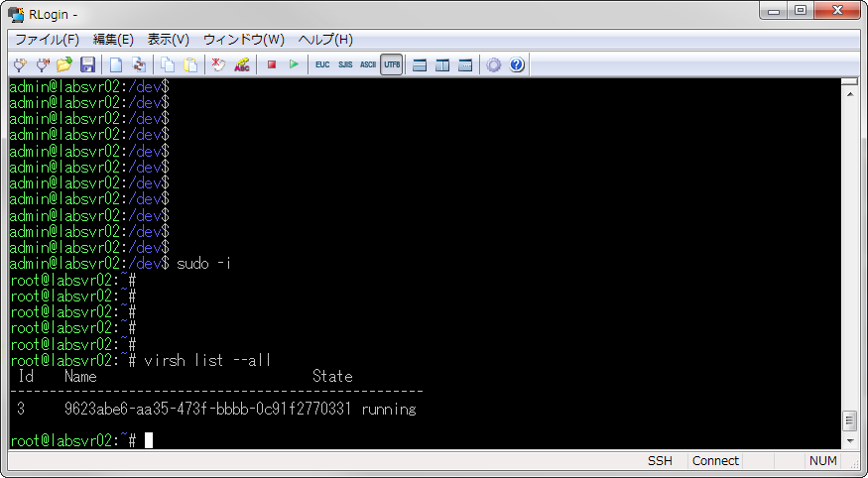868x478 pixels.
Task: Open help with the question mark icon
Action: pyautogui.click(x=517, y=64)
